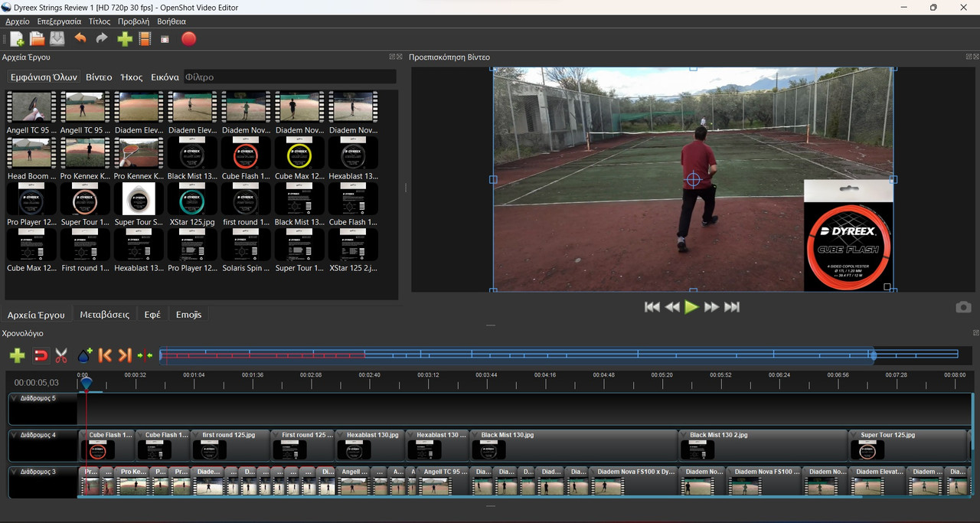980x523 pixels.
Task: Fast forward the video preview
Action: 712,307
